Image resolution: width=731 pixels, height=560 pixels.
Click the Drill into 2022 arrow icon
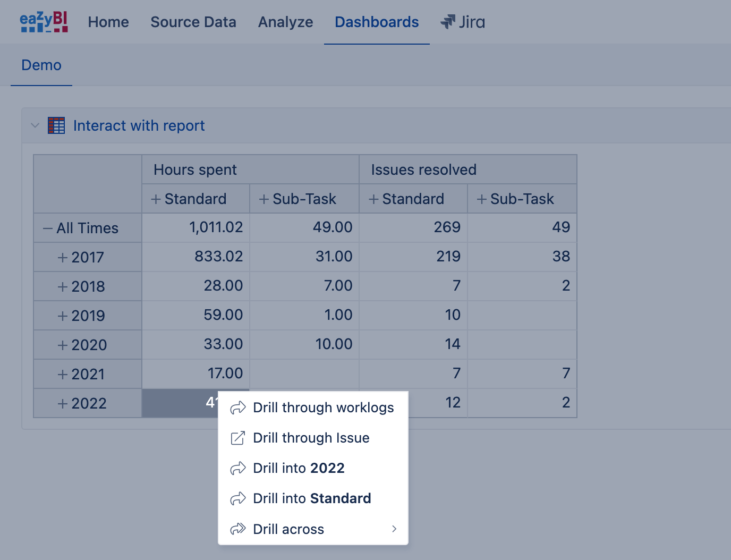[238, 468]
